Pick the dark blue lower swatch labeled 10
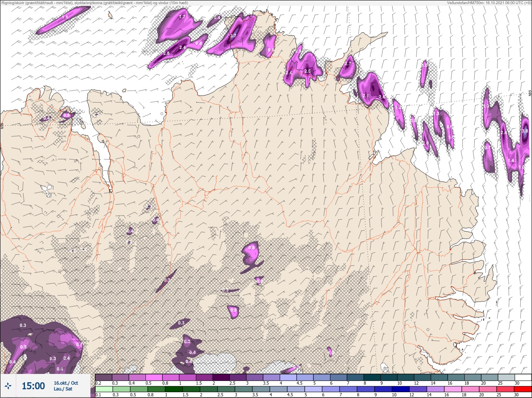 tap(401, 389)
